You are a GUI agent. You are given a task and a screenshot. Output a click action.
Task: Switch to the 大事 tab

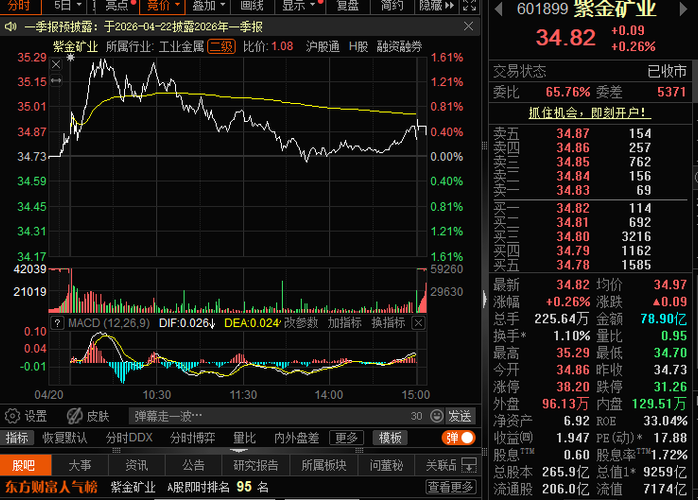tap(80, 466)
